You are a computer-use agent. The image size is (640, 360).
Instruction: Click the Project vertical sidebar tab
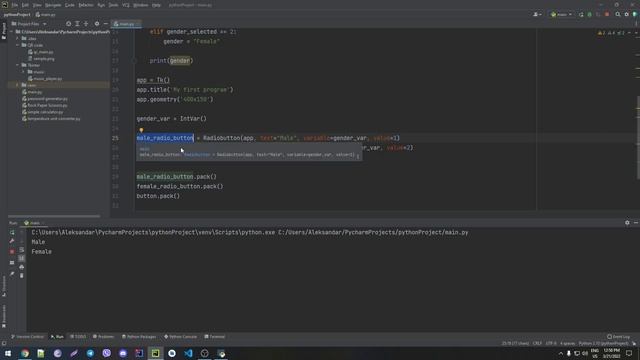pos(4,31)
